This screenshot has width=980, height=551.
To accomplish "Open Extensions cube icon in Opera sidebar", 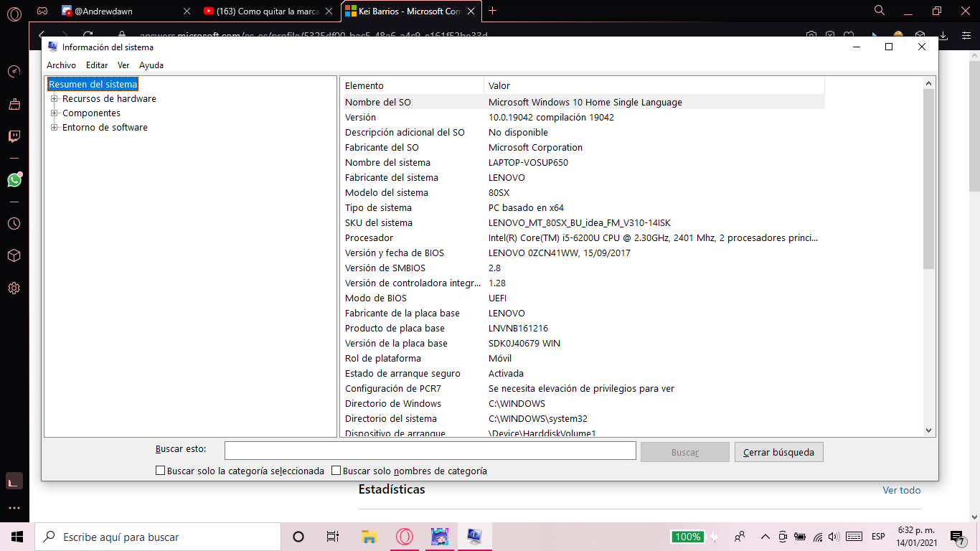I will 14,256.
